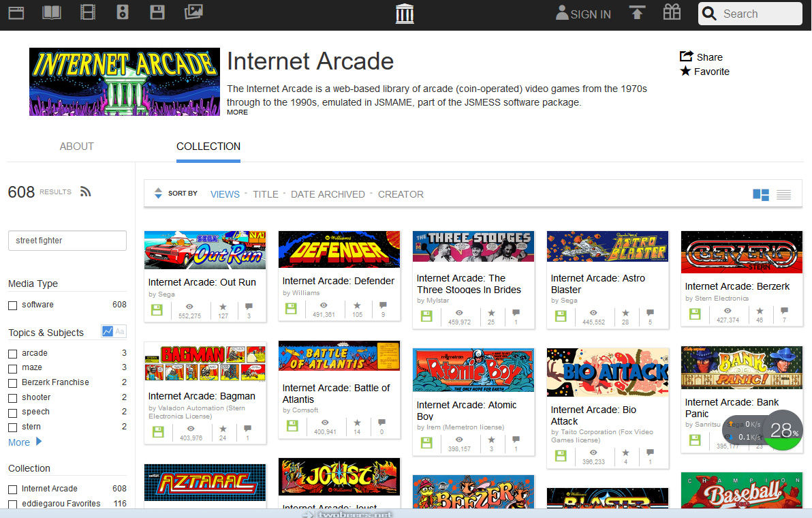
Task: Open the Video filmstrip icon in top bar
Action: pyautogui.click(x=87, y=12)
